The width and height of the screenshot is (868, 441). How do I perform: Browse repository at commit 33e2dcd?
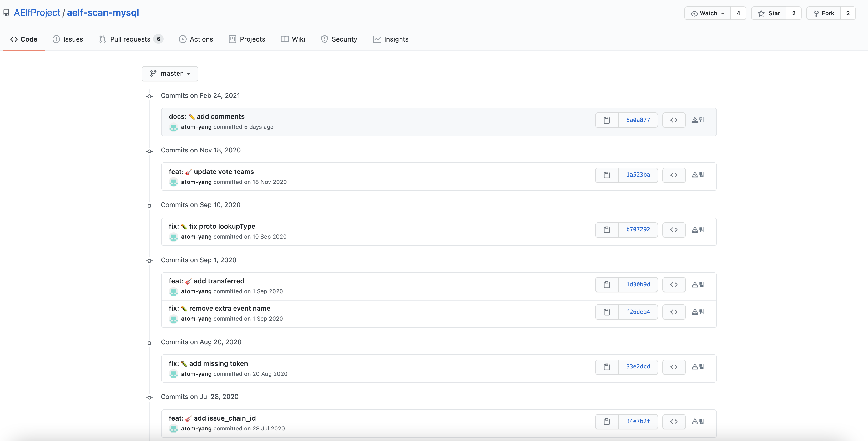pyautogui.click(x=674, y=367)
